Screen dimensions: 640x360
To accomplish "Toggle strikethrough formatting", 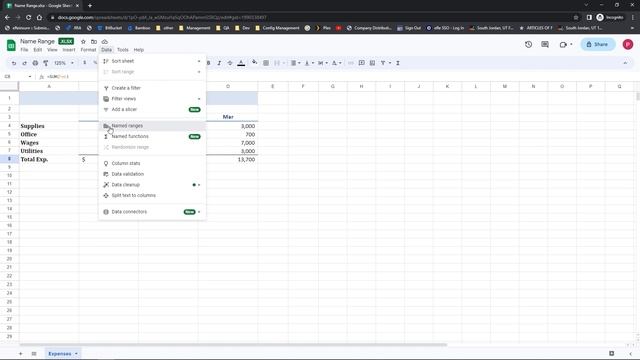I will [x=230, y=63].
